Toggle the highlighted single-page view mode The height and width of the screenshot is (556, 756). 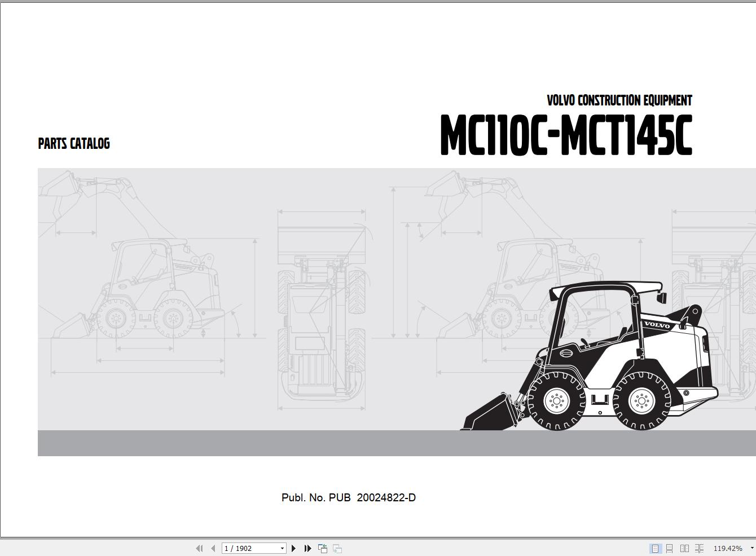655,548
